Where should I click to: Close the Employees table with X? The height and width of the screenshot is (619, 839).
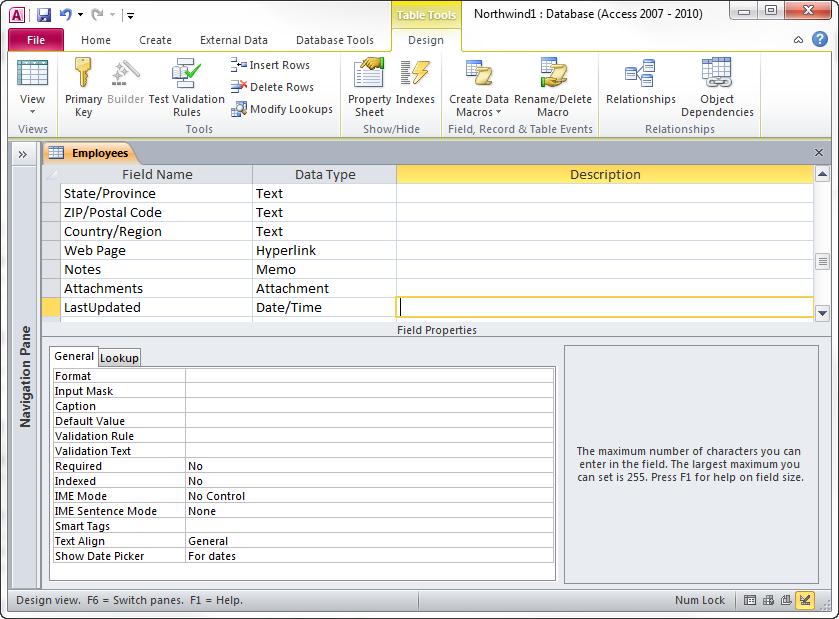[819, 152]
